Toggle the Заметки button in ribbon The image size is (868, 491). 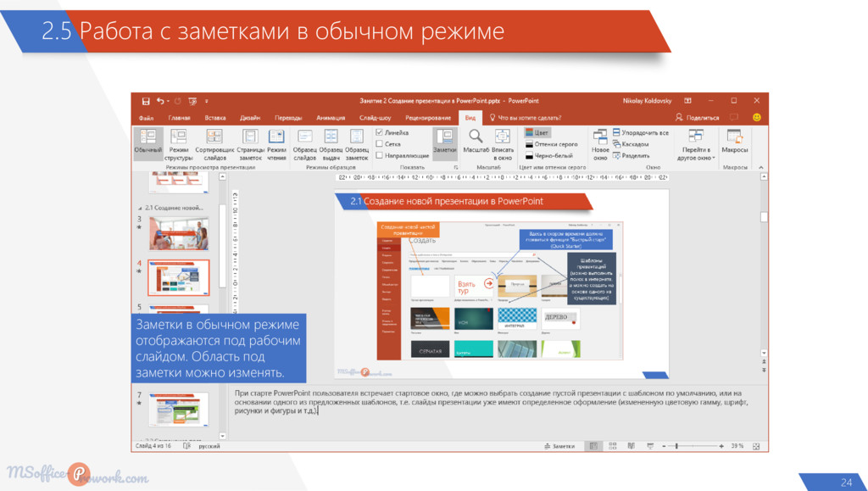pos(444,144)
